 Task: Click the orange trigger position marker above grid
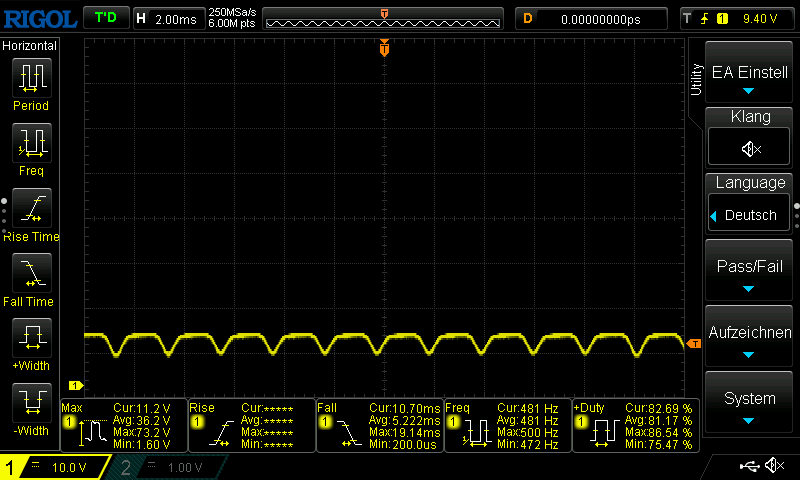tap(384, 48)
